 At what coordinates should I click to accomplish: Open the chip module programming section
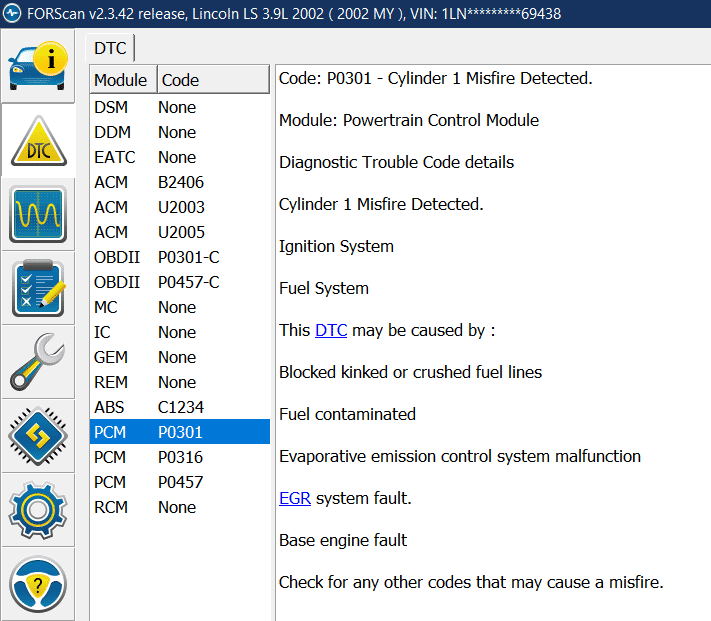click(x=38, y=436)
